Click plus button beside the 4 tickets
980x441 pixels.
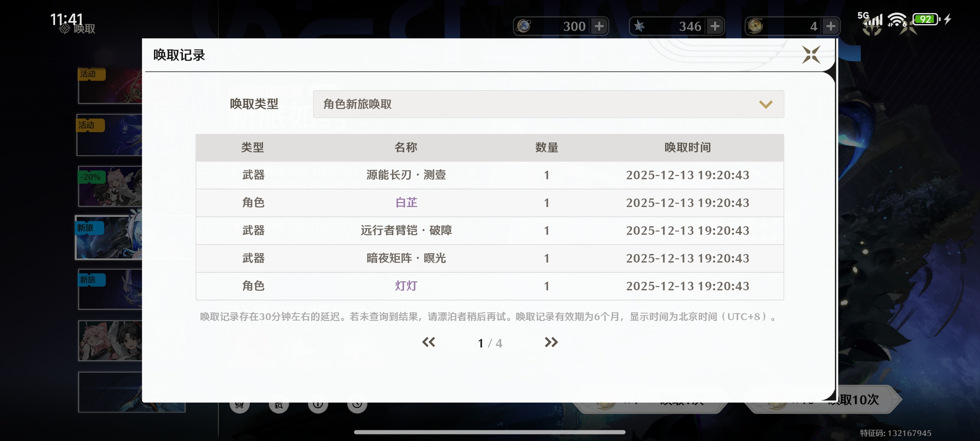(831, 26)
